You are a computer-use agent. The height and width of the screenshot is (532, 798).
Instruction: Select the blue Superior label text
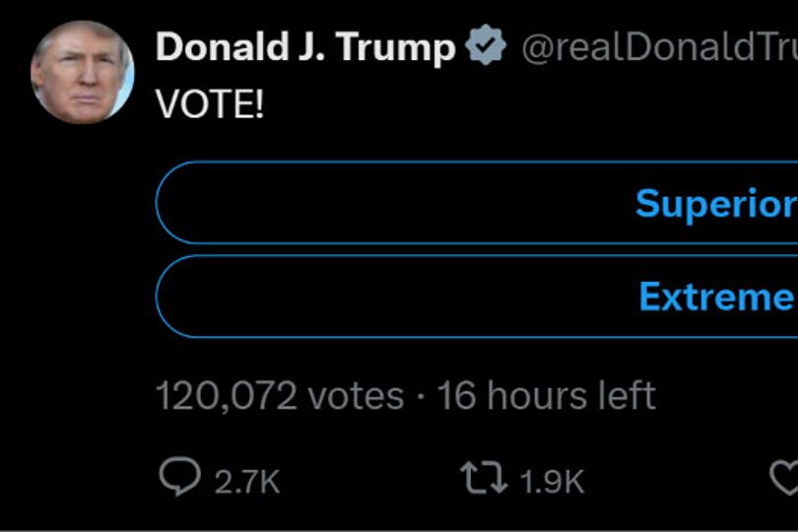pos(716,204)
